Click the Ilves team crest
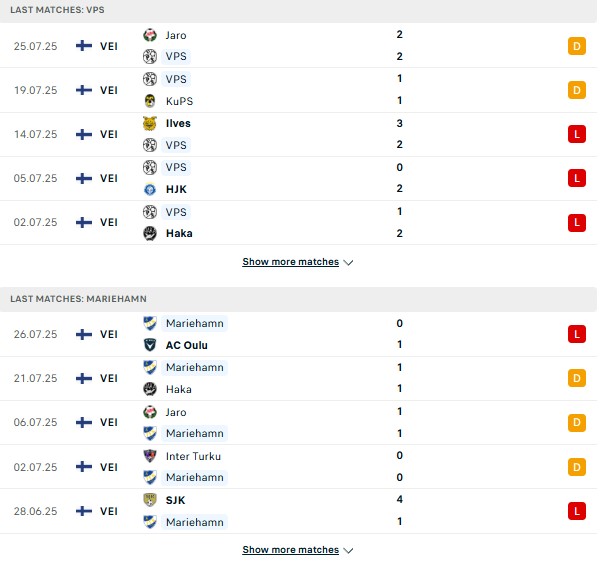The image size is (601, 571). 150,123
